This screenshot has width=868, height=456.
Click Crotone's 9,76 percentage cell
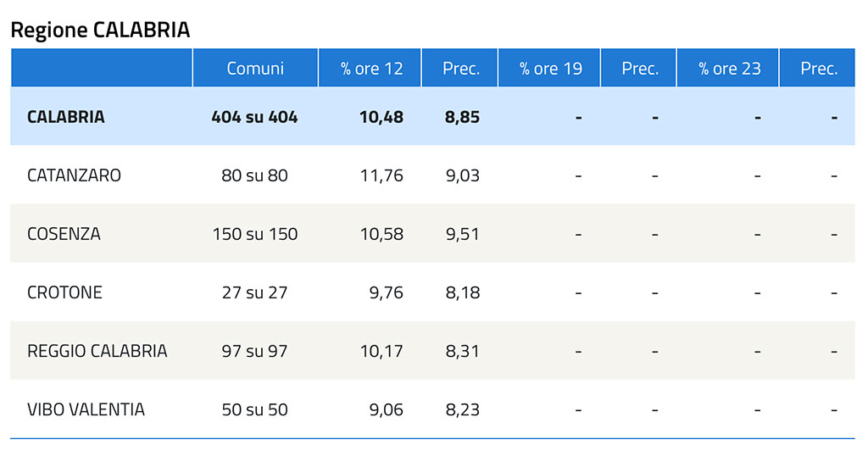[x=387, y=292]
